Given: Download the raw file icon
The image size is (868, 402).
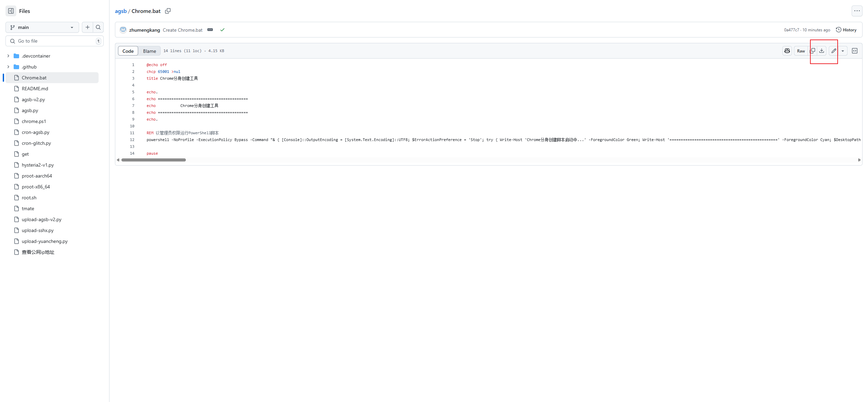Looking at the screenshot, I should point(822,51).
